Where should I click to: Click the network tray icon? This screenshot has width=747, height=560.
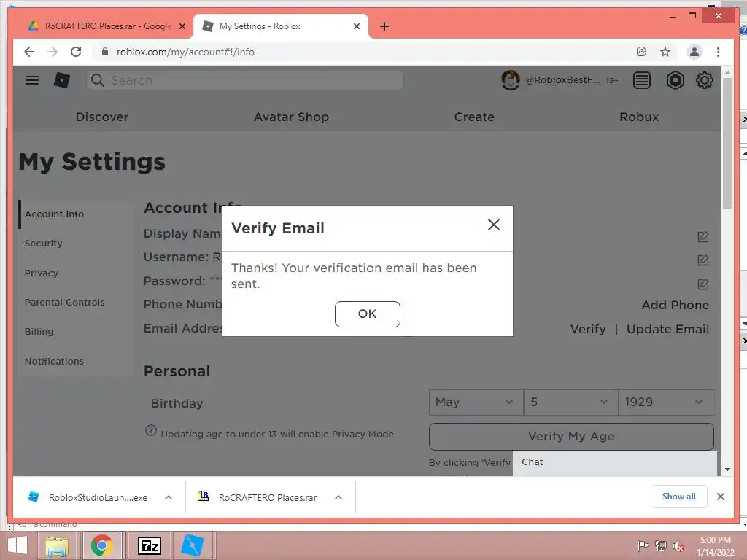tap(660, 546)
